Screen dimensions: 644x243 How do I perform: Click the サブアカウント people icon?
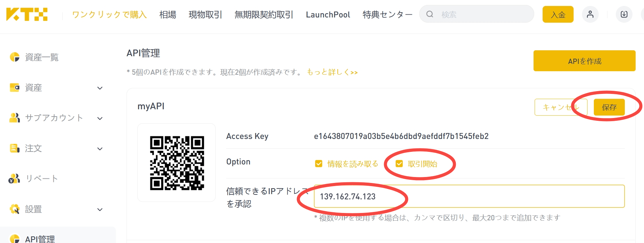coord(15,118)
